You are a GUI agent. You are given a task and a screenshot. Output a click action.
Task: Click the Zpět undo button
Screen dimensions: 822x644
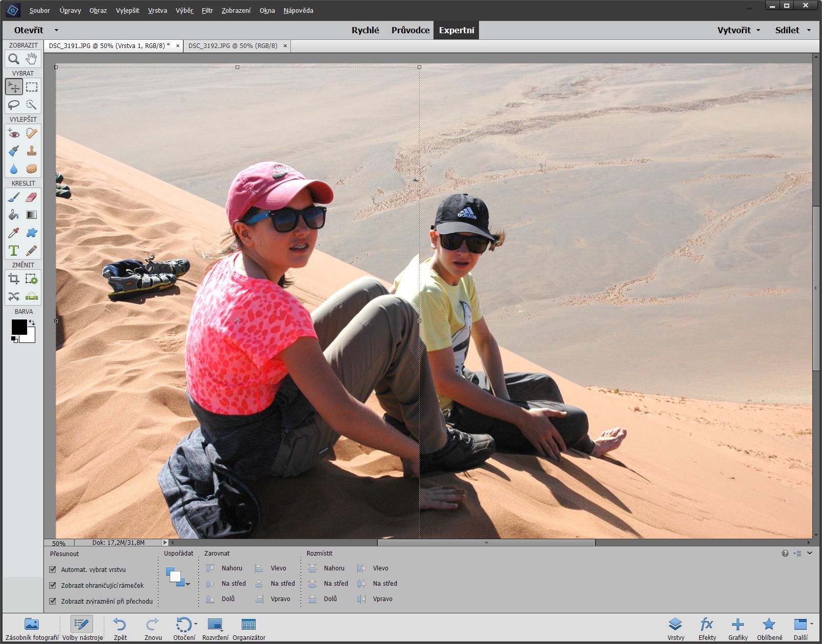click(x=120, y=628)
